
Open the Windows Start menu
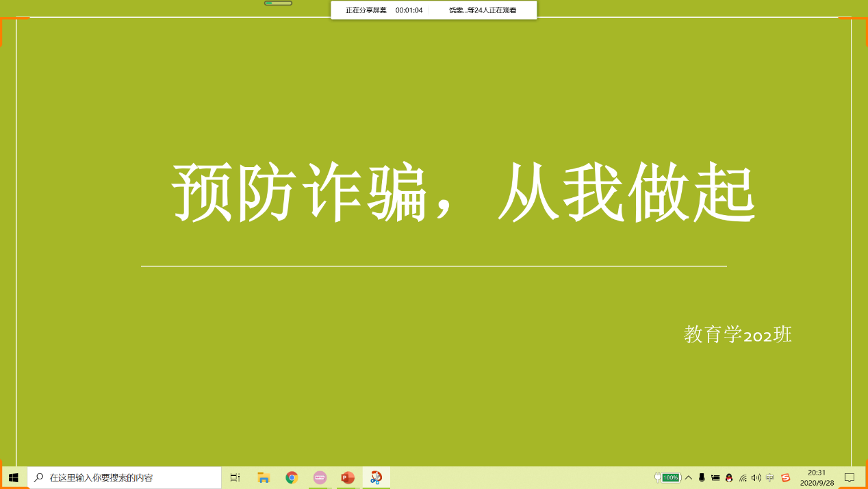(13, 477)
